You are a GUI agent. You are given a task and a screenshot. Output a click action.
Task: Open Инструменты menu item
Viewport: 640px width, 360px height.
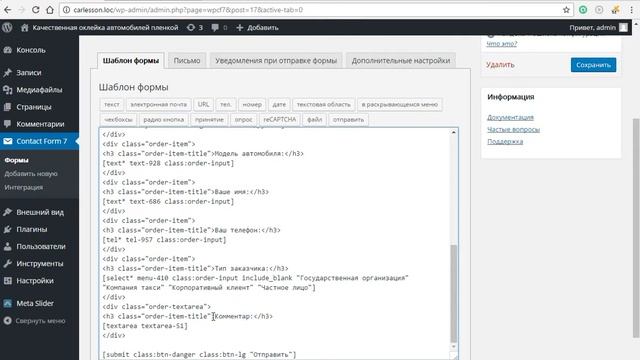pos(39,264)
